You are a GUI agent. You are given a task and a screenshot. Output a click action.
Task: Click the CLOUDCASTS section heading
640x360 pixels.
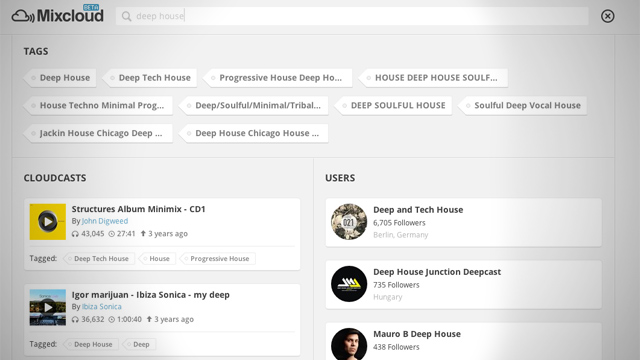[x=55, y=178]
